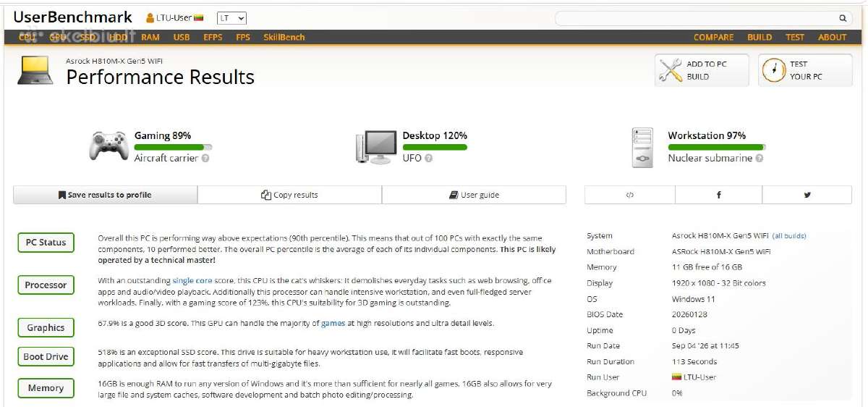Open the USB navigation tab
The width and height of the screenshot is (868, 407).
pyautogui.click(x=182, y=37)
